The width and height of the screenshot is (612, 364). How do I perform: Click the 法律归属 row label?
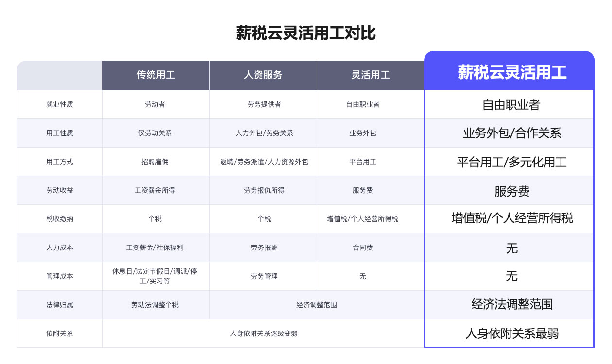tap(60, 305)
